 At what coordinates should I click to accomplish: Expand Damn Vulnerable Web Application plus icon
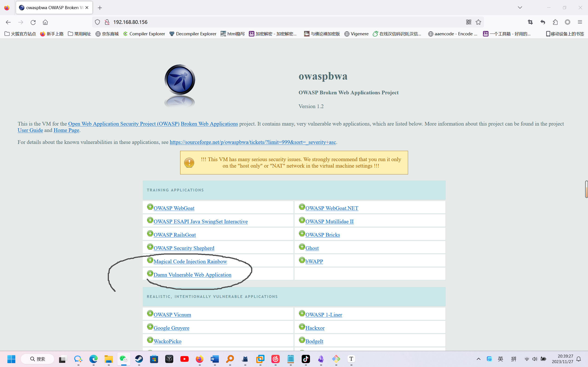(x=150, y=274)
